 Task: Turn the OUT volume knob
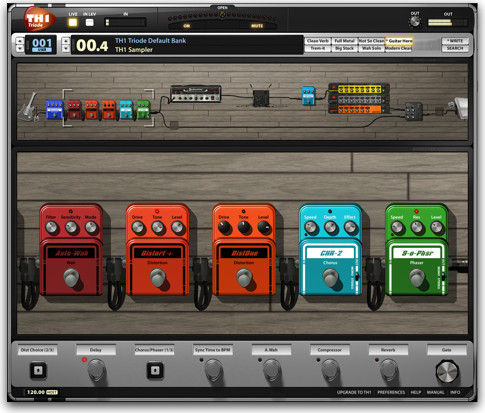coord(415,22)
